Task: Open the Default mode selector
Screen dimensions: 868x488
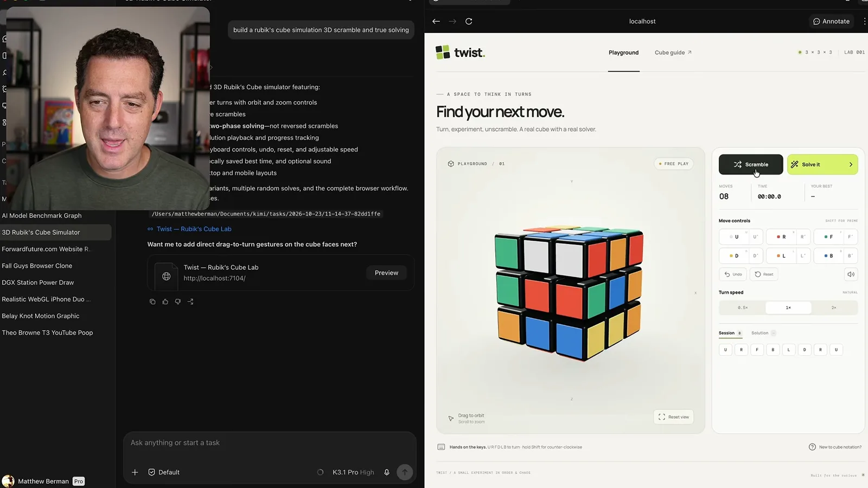Action: 164,472
